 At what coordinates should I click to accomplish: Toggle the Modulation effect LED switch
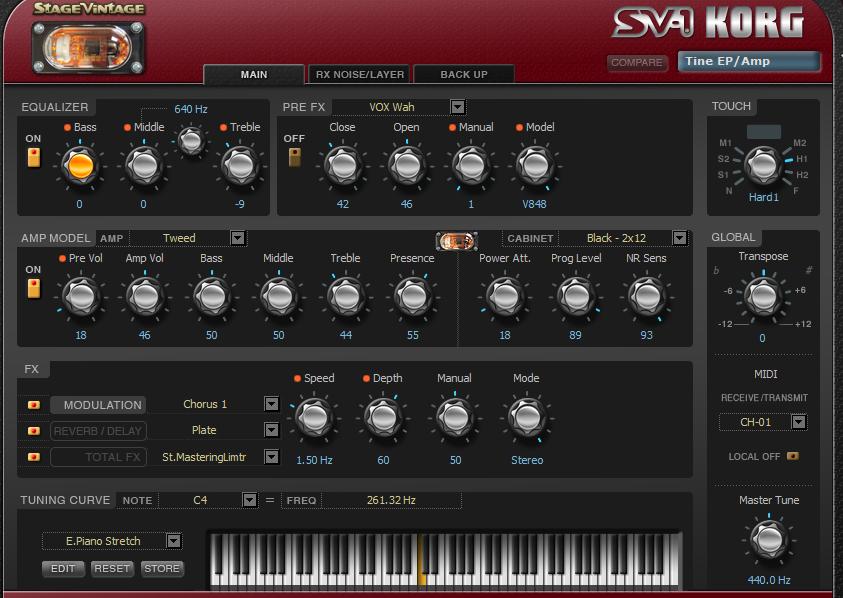tap(33, 405)
